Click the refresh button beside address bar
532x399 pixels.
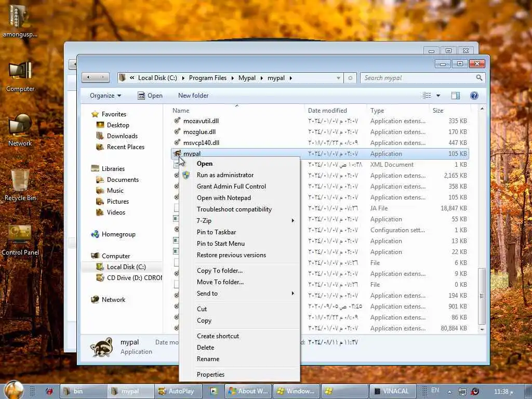pyautogui.click(x=350, y=78)
